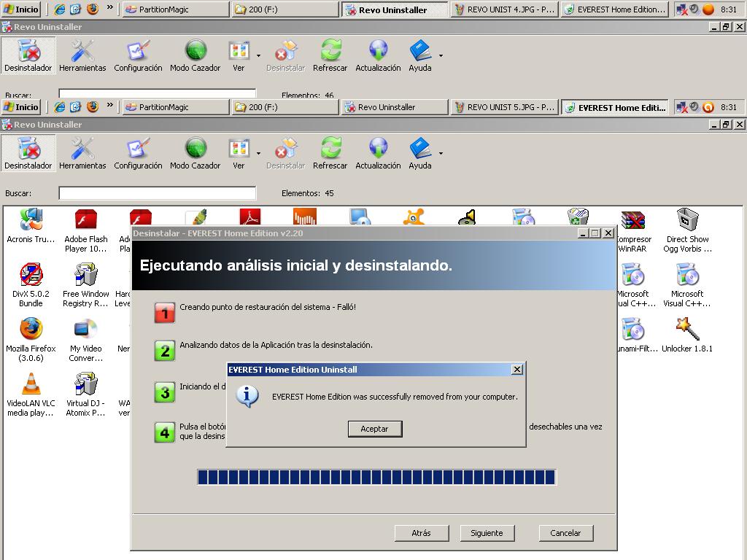
Task: Open Ayuda in toolbar above Elementos: 45
Action: click(x=420, y=153)
